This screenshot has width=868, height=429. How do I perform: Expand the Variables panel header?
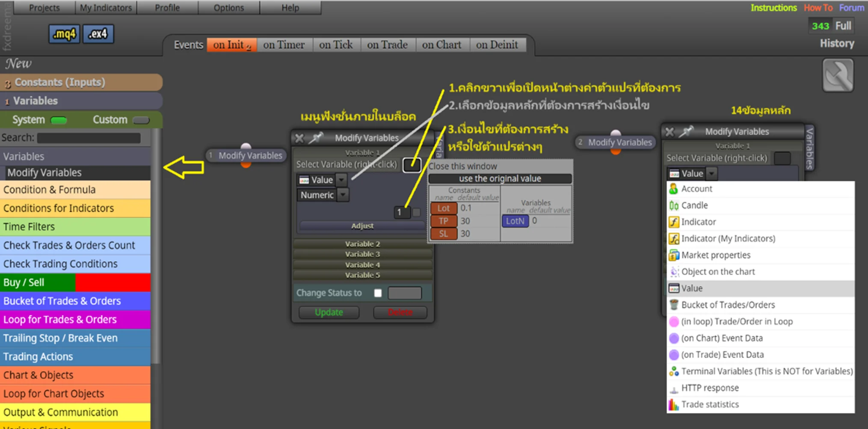(81, 101)
